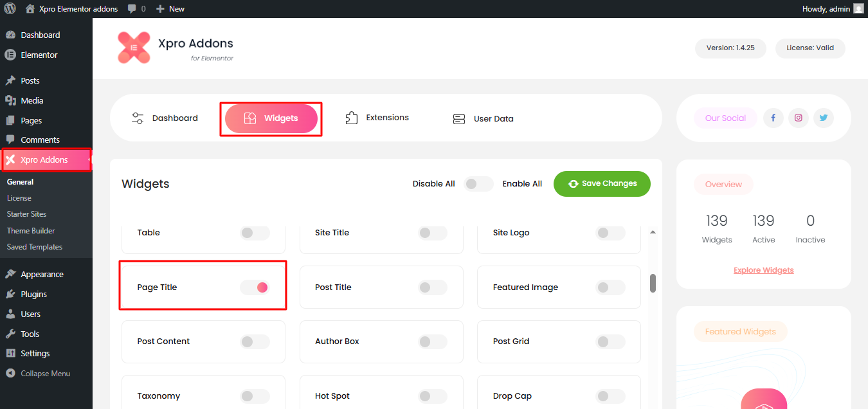The image size is (868, 409).
Task: Open the User Data tab
Action: tap(483, 118)
